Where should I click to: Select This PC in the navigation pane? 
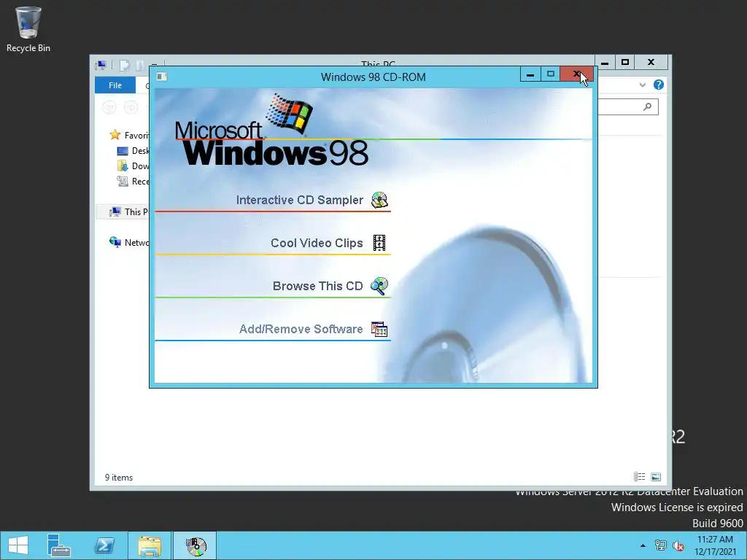(123, 212)
